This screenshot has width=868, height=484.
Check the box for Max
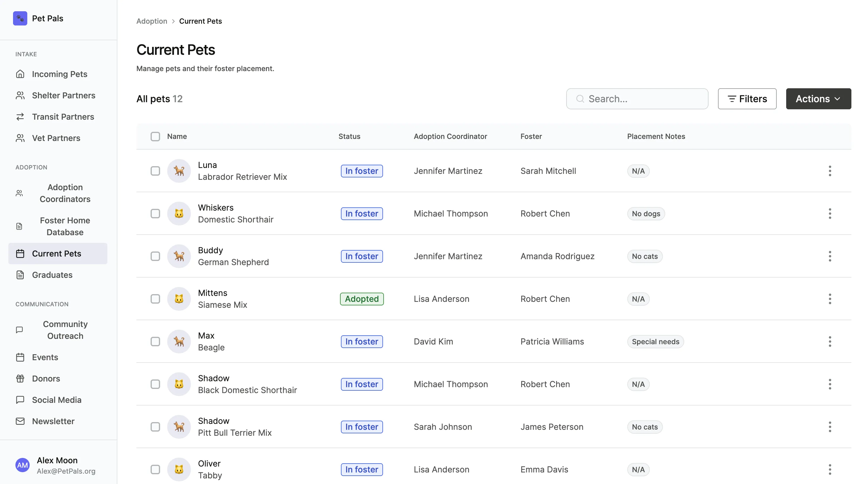pyautogui.click(x=155, y=342)
